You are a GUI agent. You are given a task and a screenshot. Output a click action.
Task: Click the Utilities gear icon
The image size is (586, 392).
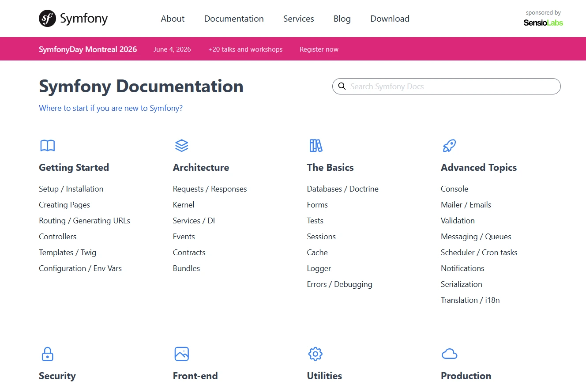click(x=315, y=354)
